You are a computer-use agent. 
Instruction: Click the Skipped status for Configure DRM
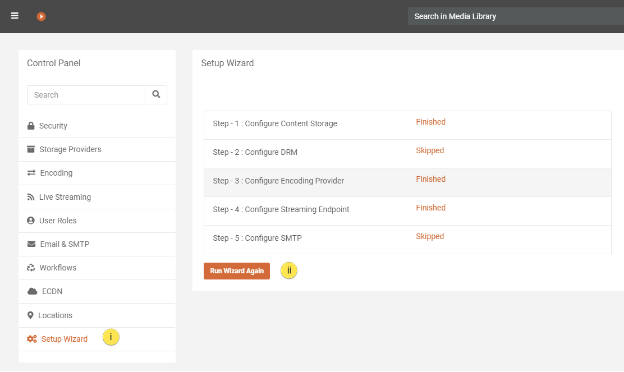430,150
